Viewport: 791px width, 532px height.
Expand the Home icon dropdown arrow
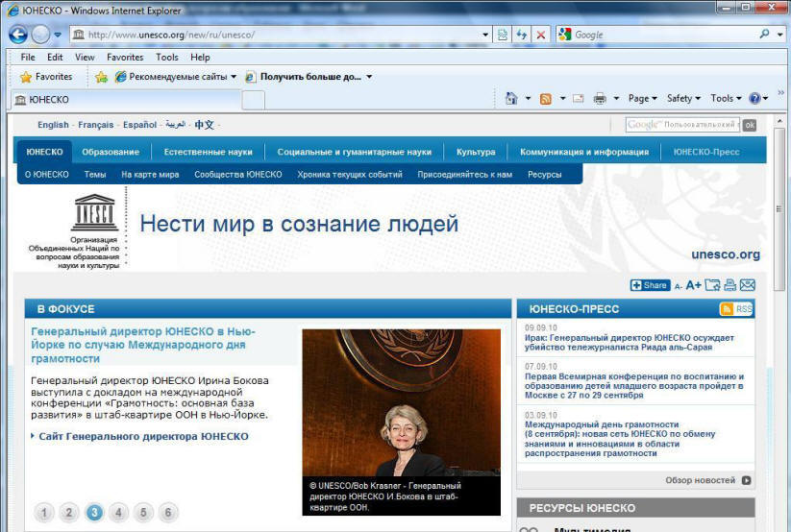pos(529,98)
